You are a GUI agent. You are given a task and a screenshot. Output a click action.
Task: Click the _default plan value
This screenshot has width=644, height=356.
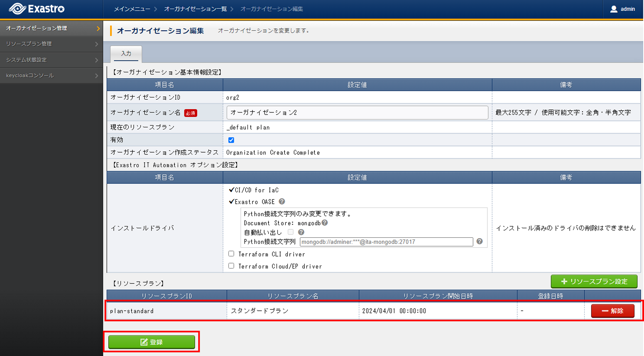tap(248, 127)
